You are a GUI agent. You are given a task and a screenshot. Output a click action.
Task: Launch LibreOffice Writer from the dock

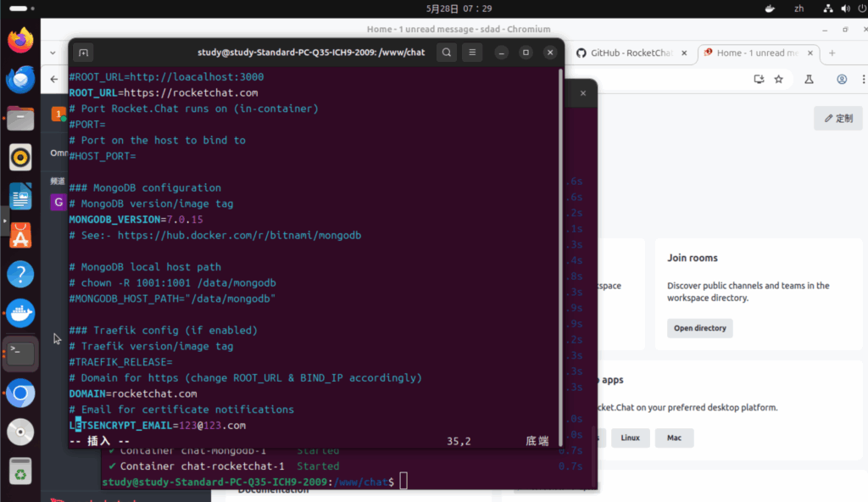point(20,197)
